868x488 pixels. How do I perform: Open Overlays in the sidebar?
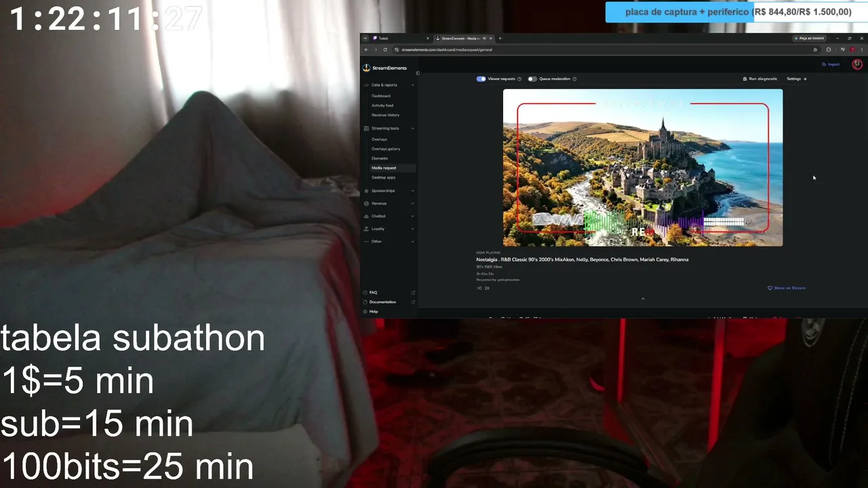pyautogui.click(x=379, y=139)
